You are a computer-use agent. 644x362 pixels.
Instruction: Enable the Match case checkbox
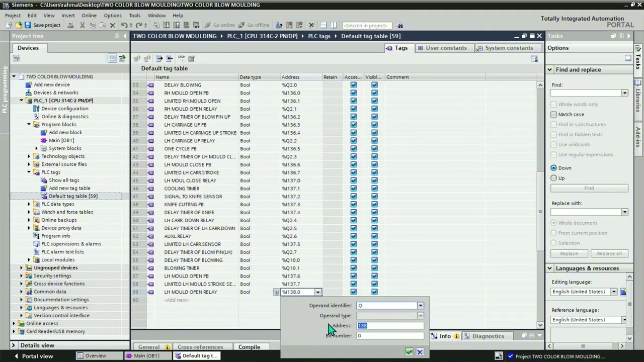(x=554, y=114)
